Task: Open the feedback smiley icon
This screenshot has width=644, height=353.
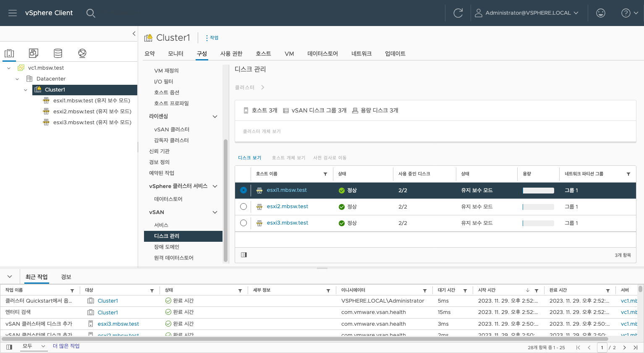Action: click(x=601, y=13)
